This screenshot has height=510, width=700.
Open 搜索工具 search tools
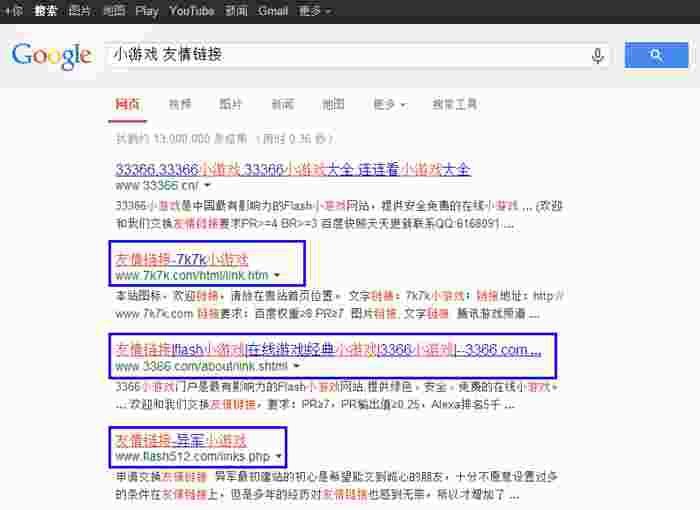click(x=454, y=105)
